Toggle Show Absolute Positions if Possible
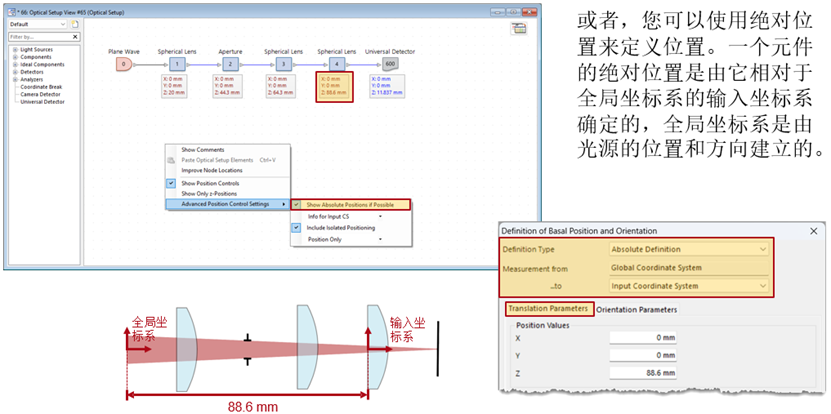This screenshot has height=414, width=831. tap(350, 205)
